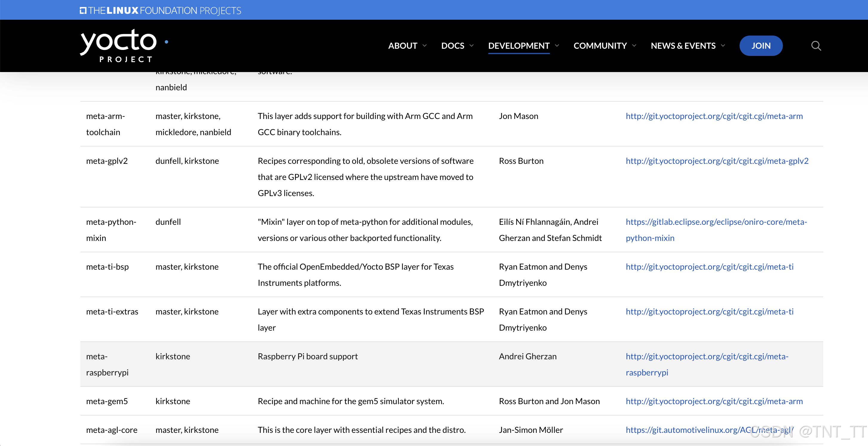Open the meta-arm link for meta-gem5
Screen dimensions: 868x446
(714, 401)
